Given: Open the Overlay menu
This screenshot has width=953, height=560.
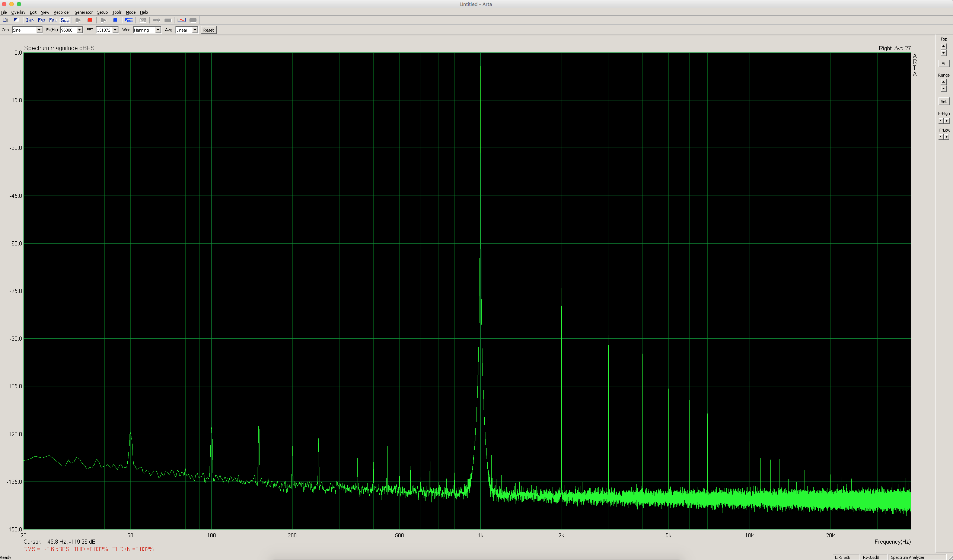Looking at the screenshot, I should point(18,13).
